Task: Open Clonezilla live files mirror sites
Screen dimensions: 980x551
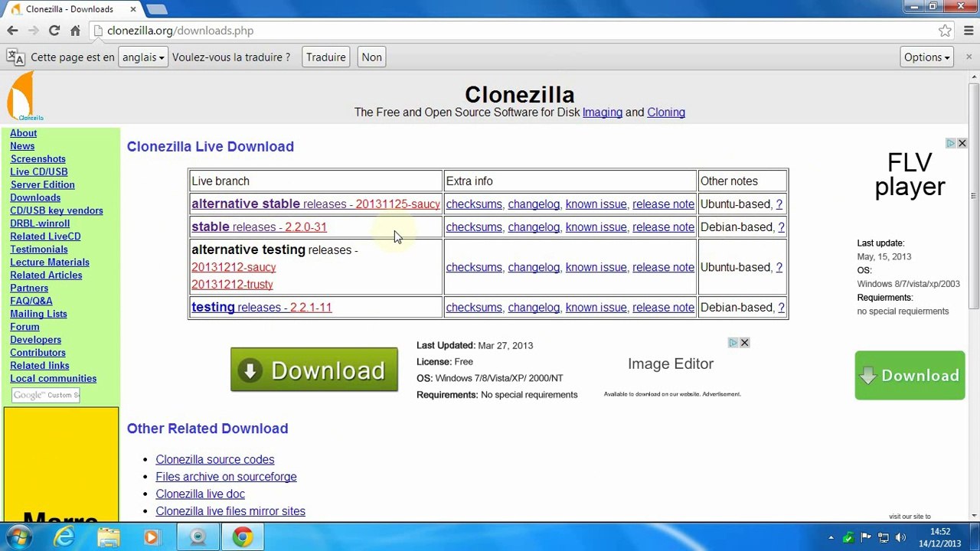Action: point(230,511)
